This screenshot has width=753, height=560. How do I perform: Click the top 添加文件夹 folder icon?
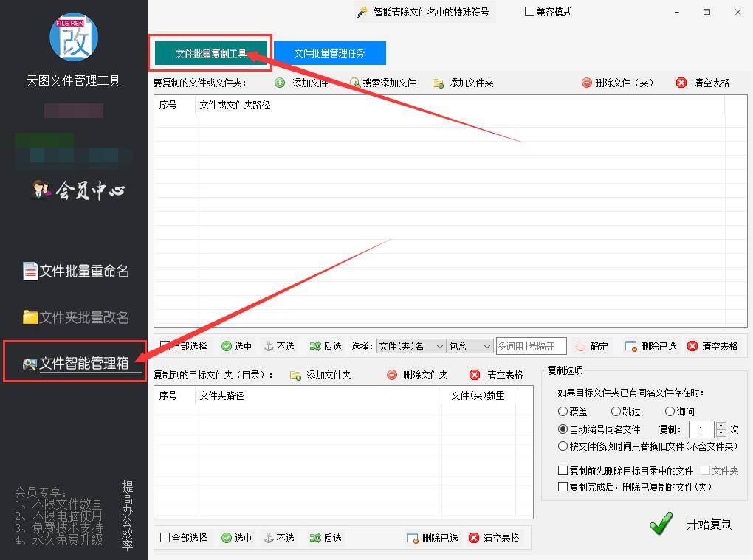click(x=438, y=83)
